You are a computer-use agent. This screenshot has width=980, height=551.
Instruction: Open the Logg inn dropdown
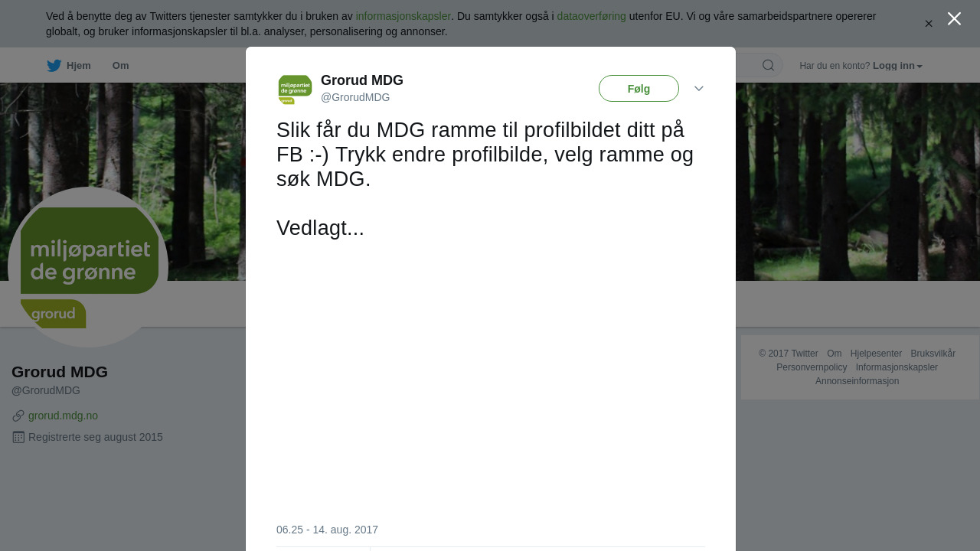pos(897,66)
